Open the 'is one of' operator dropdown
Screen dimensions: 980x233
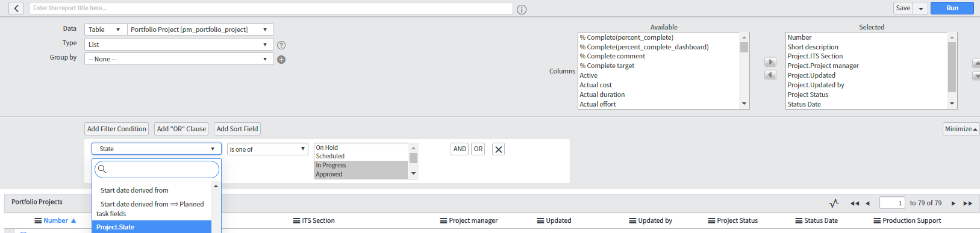click(x=267, y=149)
